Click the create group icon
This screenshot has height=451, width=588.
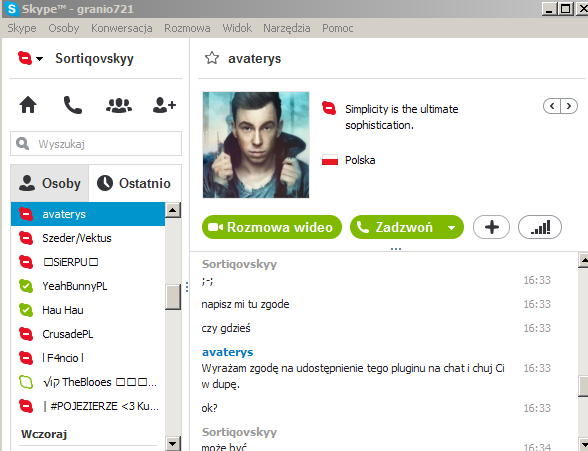pos(119,105)
